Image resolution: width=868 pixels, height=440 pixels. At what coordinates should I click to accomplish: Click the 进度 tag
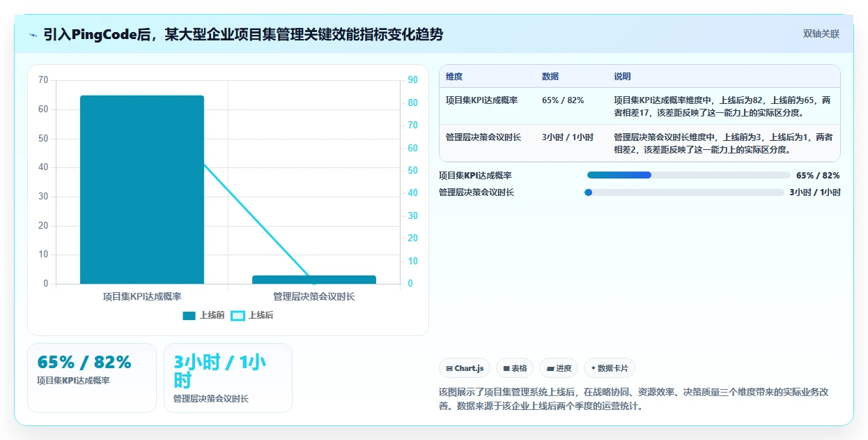(x=559, y=368)
